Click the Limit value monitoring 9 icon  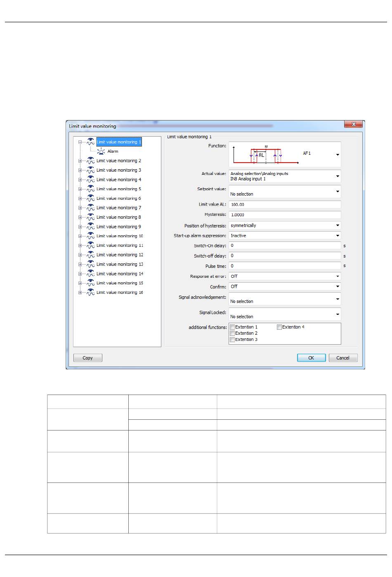coord(91,227)
